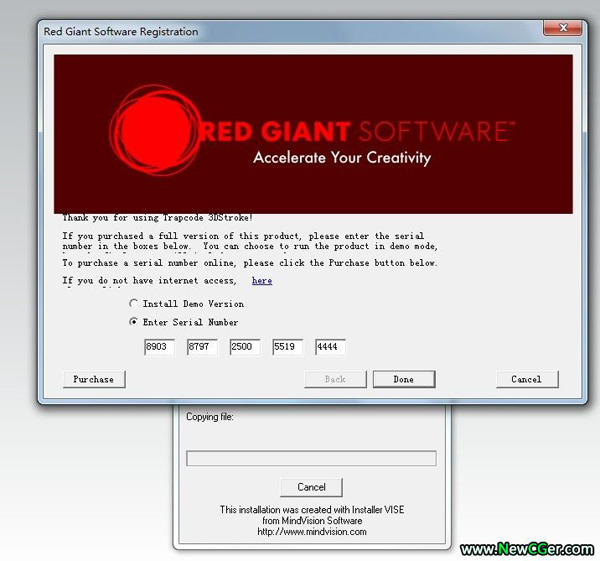Cancel the Red Giant registration dialog
Image resolution: width=600 pixels, height=561 pixels.
(527, 379)
